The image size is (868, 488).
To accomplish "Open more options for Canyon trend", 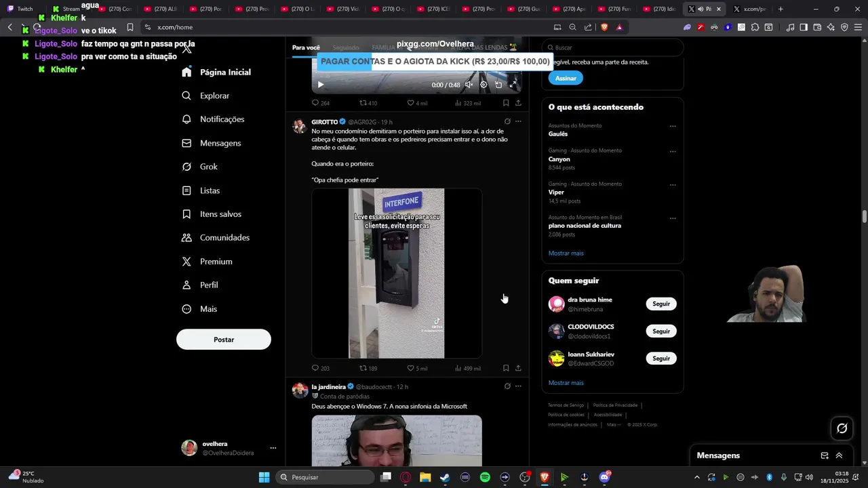I will [x=673, y=151].
